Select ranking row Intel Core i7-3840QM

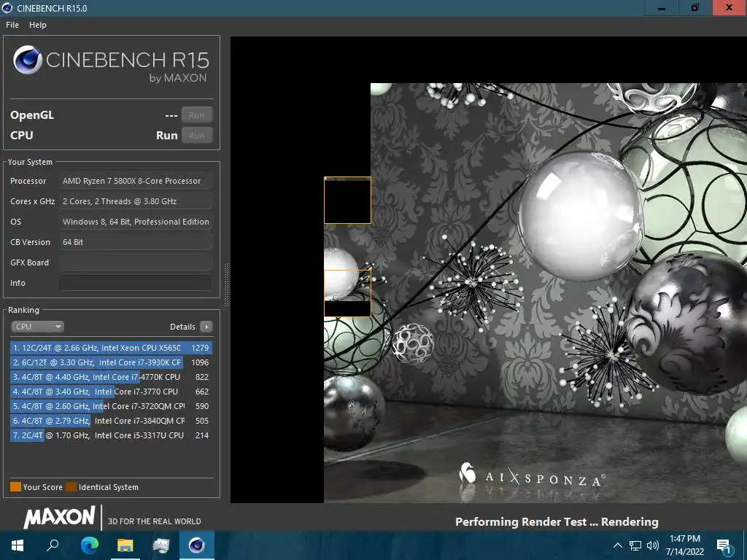[111, 421]
